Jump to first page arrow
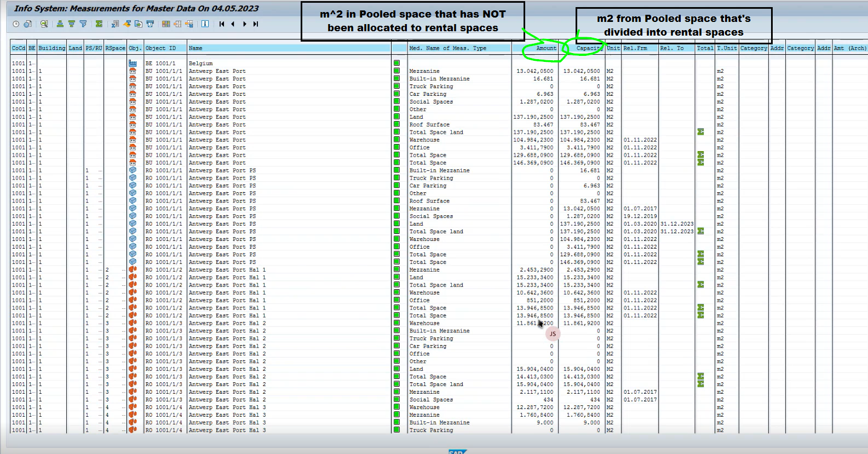This screenshot has width=868, height=454. (x=222, y=24)
